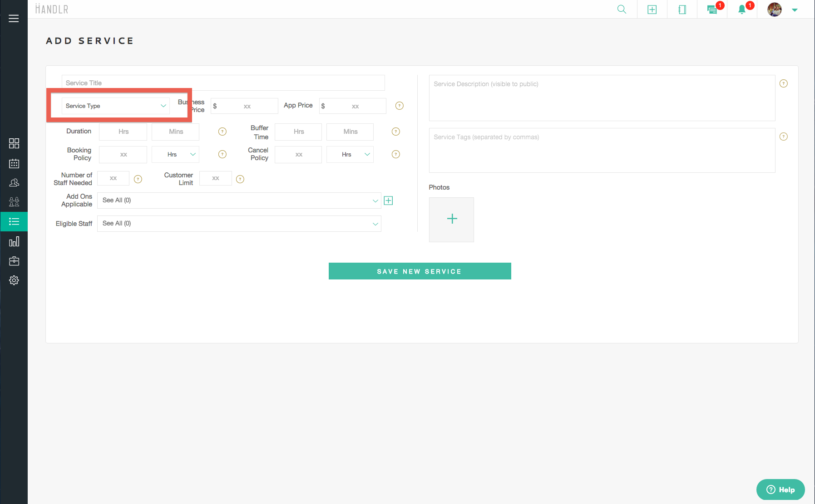Expand the Eligible Staff dropdown
815x504 pixels.
click(x=239, y=224)
